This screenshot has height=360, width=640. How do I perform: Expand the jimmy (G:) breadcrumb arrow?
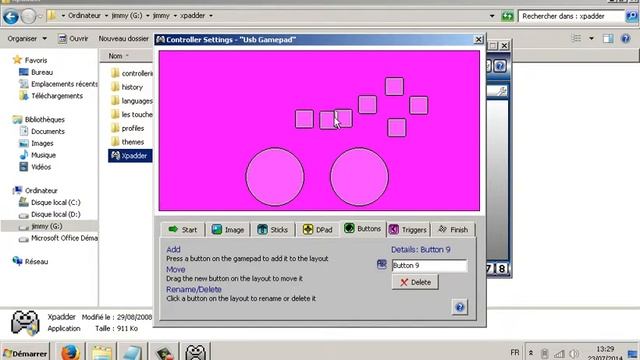[x=148, y=16]
